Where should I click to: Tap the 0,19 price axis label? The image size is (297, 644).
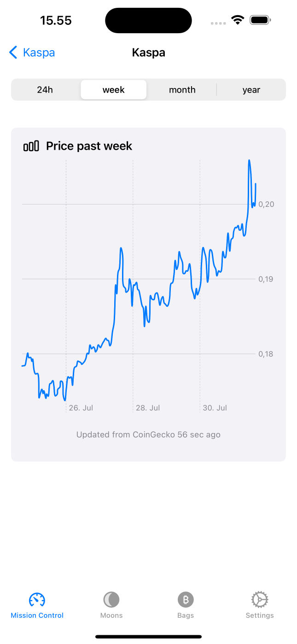(x=266, y=279)
